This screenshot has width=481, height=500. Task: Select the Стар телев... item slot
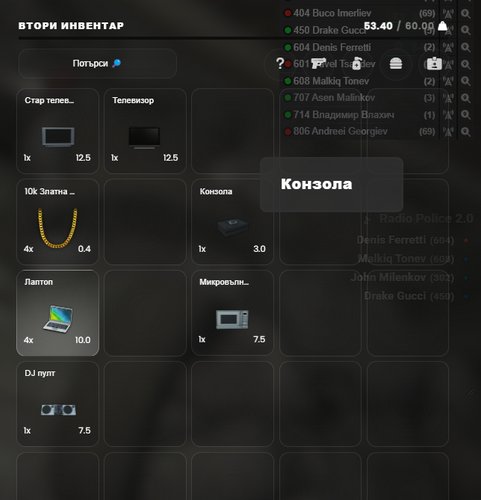[58, 131]
